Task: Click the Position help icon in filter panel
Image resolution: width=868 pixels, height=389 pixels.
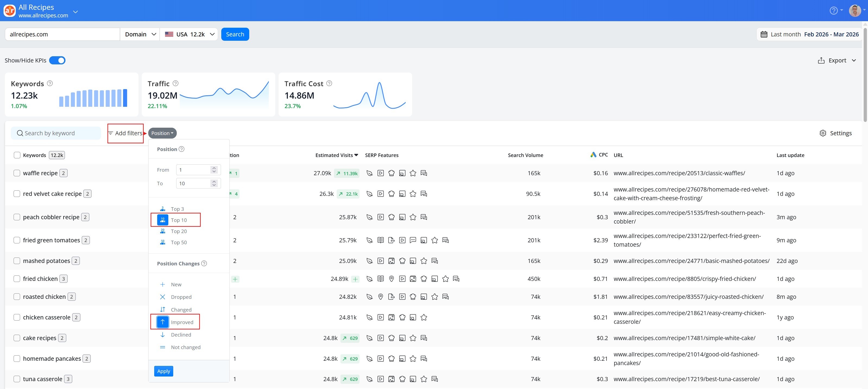Action: click(181, 149)
